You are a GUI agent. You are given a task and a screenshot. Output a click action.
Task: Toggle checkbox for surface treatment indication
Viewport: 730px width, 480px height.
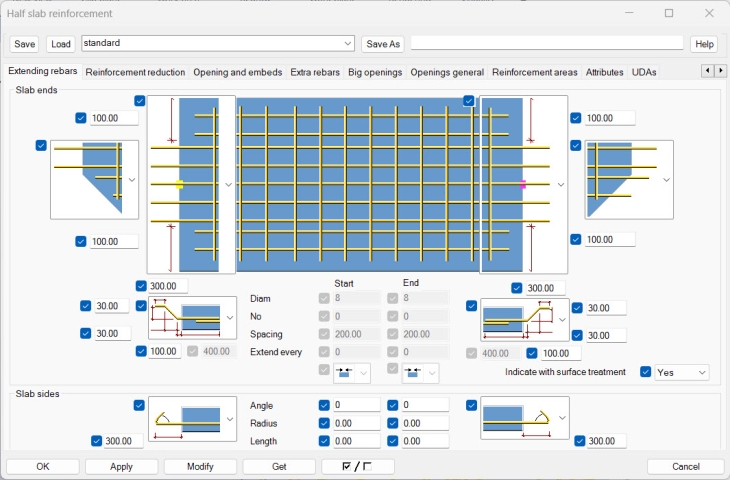(646, 372)
